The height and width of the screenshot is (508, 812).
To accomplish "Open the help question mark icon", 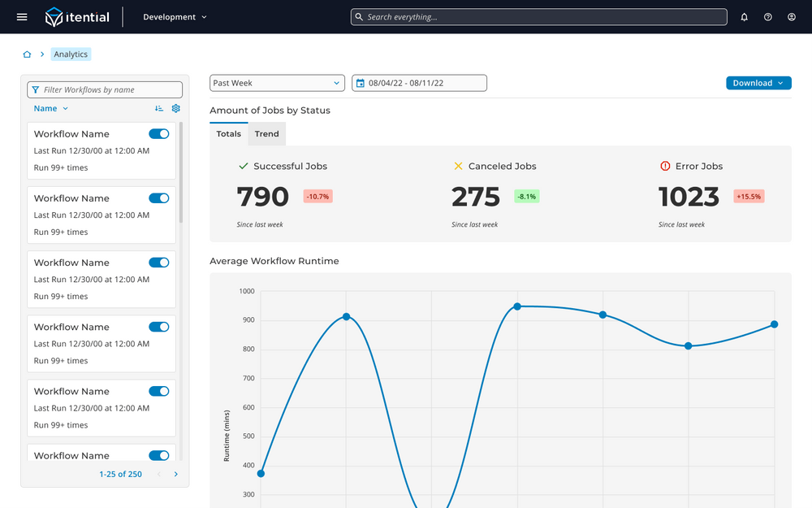I will click(x=767, y=17).
